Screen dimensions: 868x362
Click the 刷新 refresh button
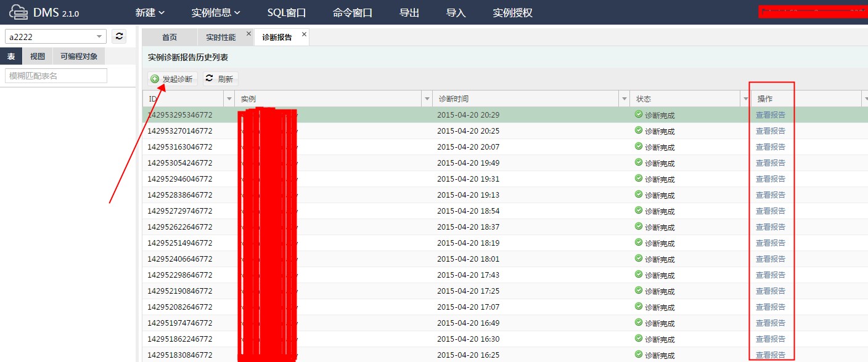(220, 79)
